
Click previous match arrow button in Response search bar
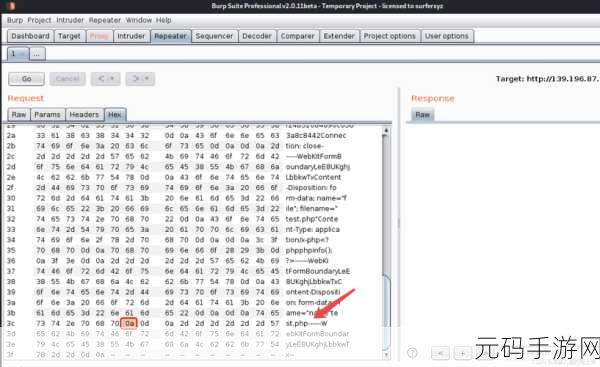click(x=440, y=353)
